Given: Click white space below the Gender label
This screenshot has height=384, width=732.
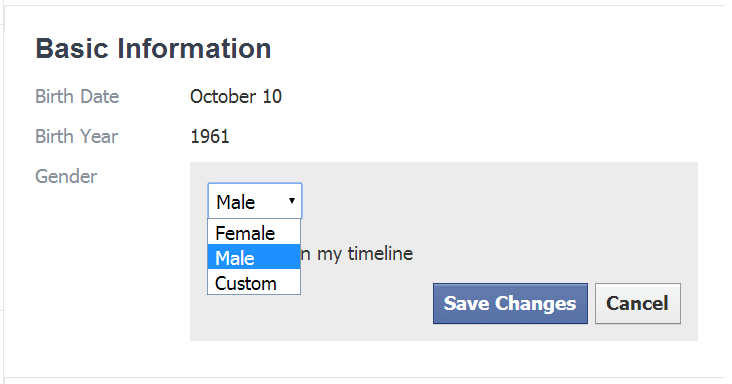Looking at the screenshot, I should pos(93,261).
